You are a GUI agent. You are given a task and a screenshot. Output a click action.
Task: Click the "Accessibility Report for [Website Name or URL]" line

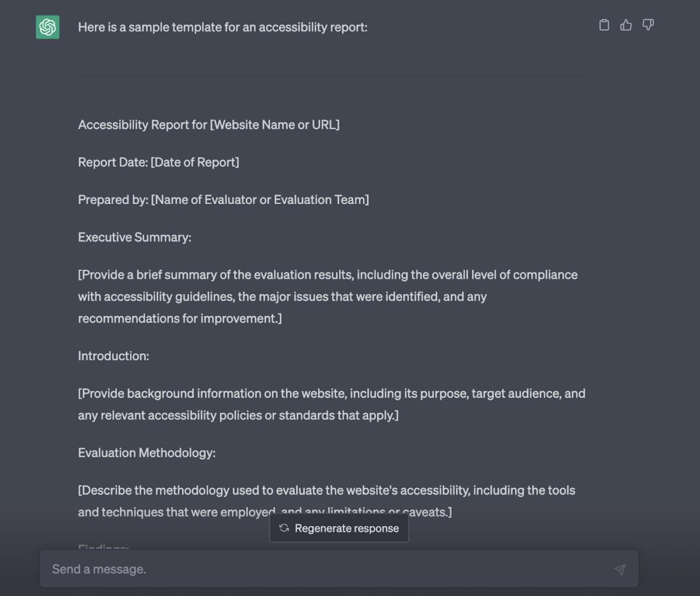point(209,125)
